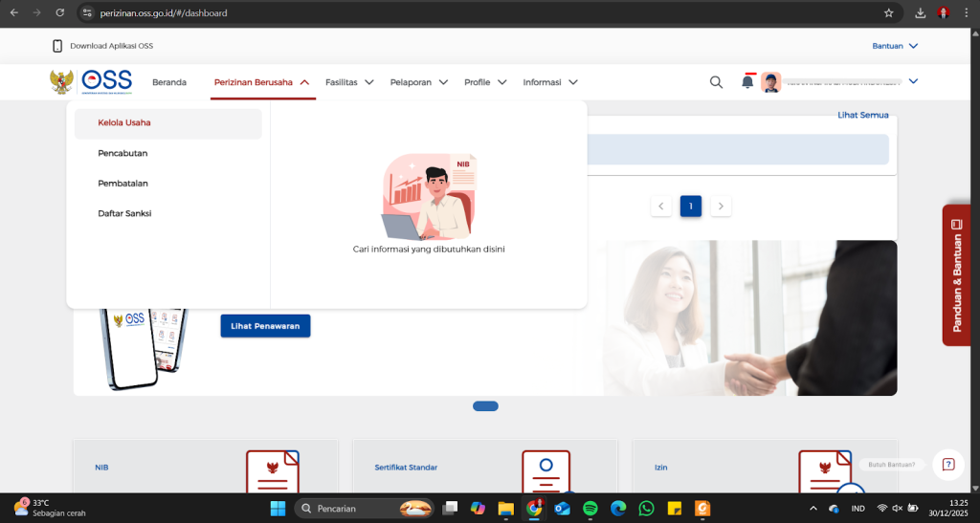Viewport: 980px width, 523px height.
Task: Click the search magnifier icon in navbar
Action: (x=716, y=82)
